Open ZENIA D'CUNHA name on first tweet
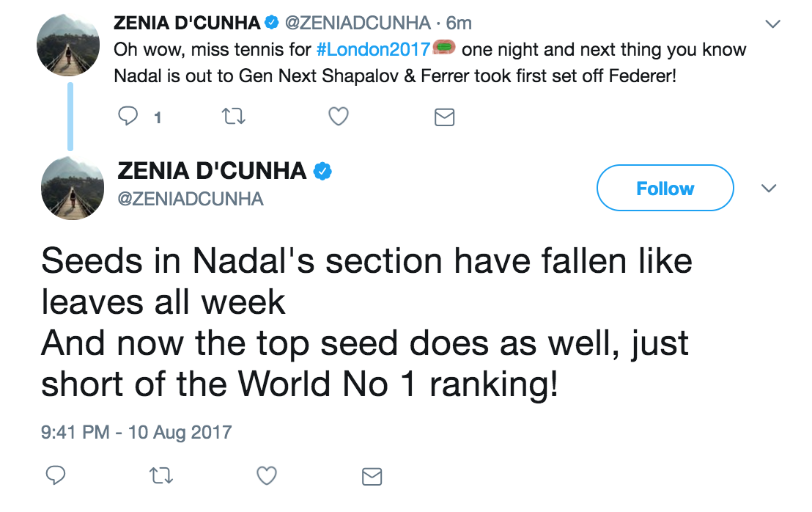The image size is (812, 512). coord(187,23)
